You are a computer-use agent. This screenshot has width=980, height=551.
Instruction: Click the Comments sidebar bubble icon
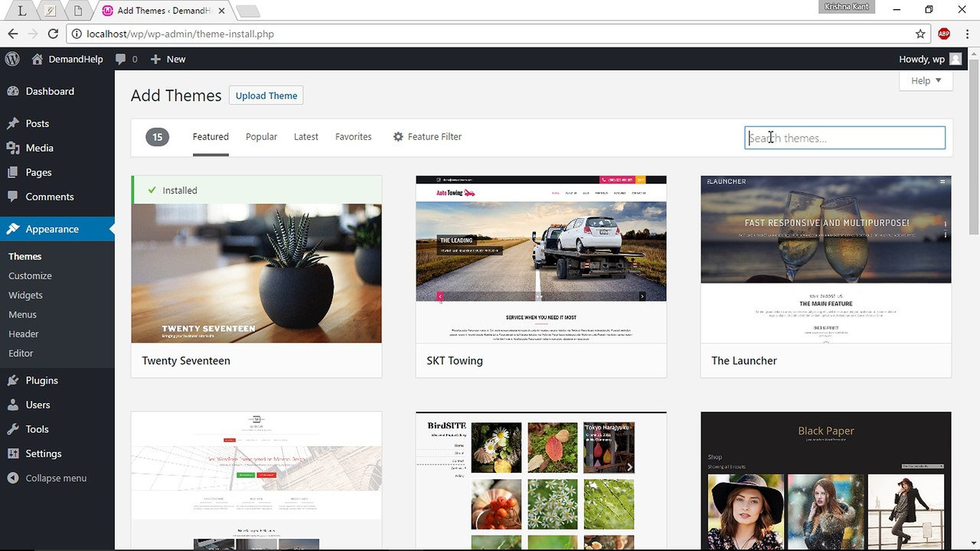pyautogui.click(x=13, y=197)
